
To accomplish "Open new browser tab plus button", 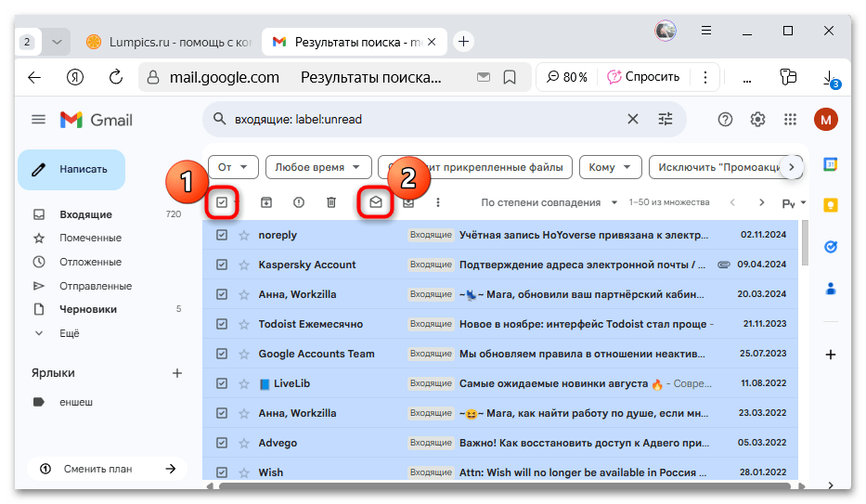I will point(464,42).
